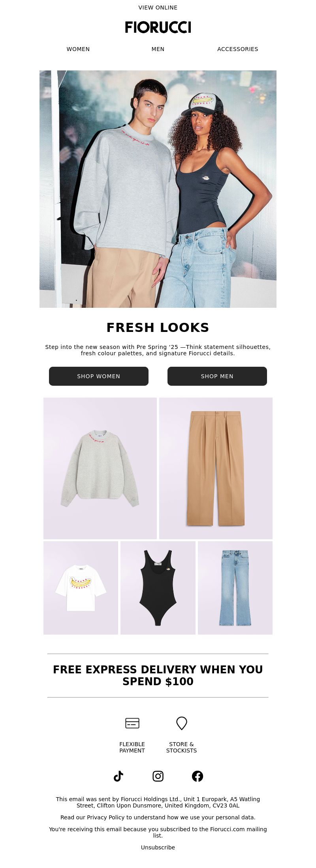
Task: Open the blue flared jeans product image
Action: (235, 588)
